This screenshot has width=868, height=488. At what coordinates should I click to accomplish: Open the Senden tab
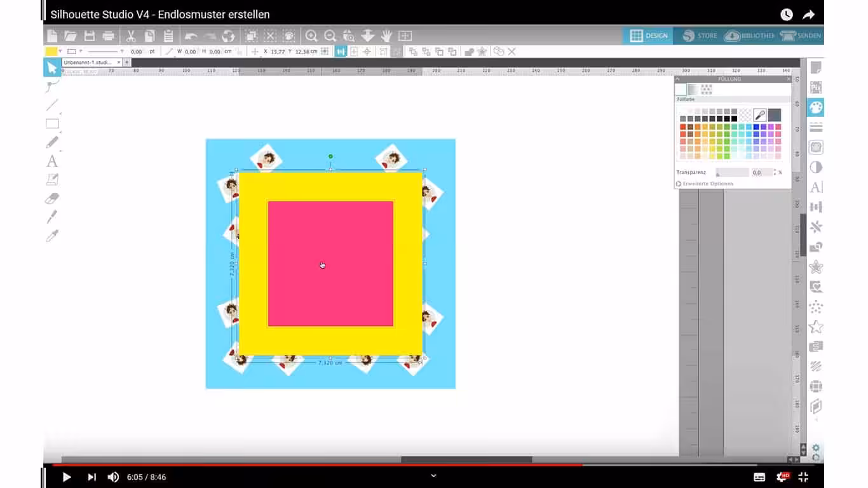click(x=802, y=36)
